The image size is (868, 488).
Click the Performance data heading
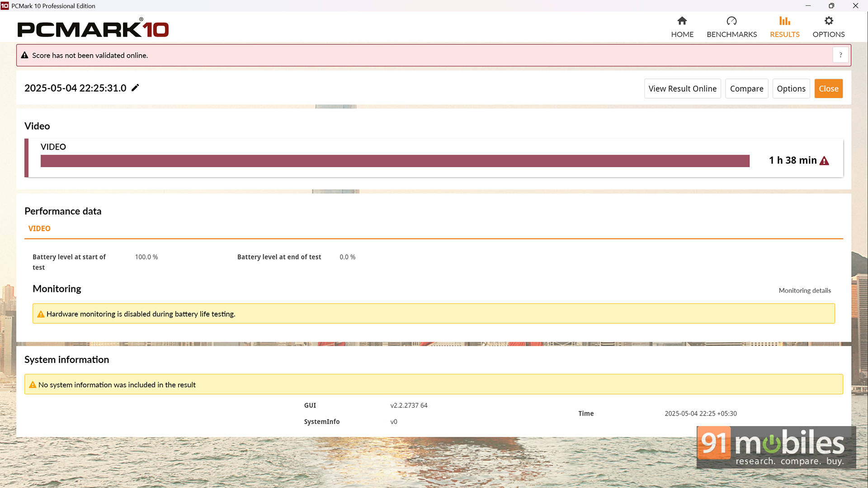[63, 211]
